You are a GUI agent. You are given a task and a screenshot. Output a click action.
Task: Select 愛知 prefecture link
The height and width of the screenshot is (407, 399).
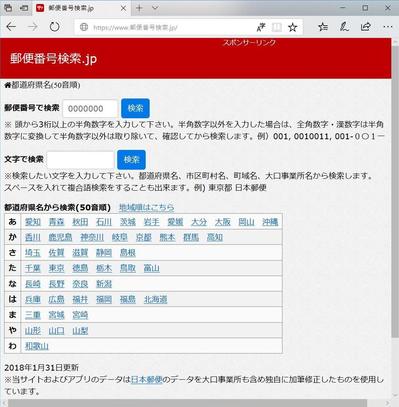tap(33, 222)
